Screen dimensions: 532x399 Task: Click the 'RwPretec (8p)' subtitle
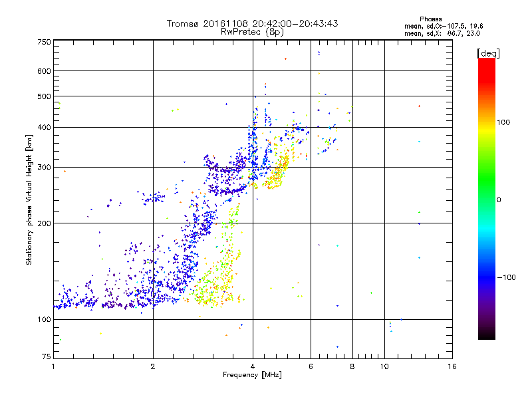pos(252,32)
